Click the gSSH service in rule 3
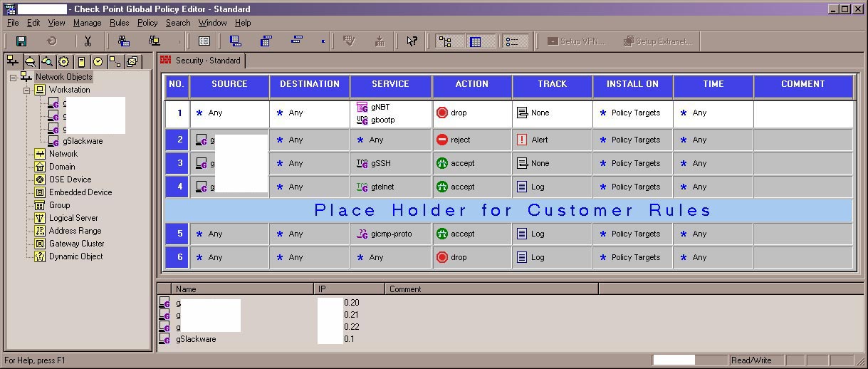 point(381,163)
